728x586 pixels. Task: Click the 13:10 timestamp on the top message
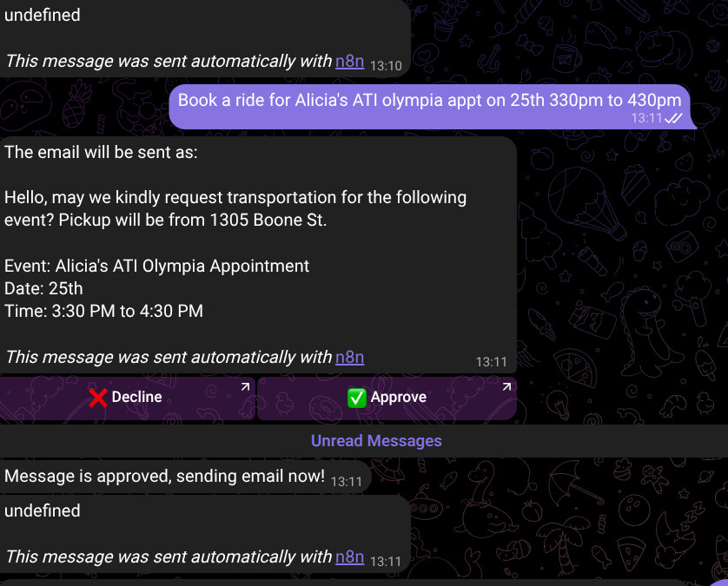point(386,66)
